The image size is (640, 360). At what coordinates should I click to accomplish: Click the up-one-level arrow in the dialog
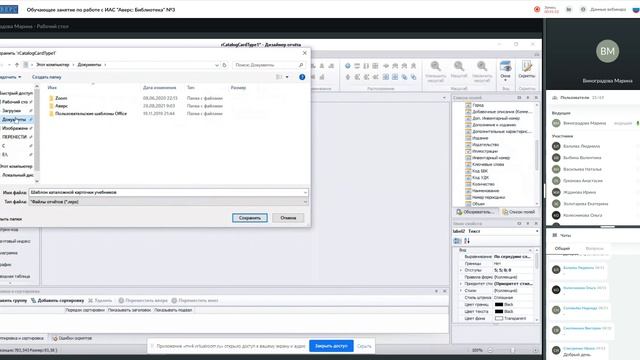(x=17, y=65)
